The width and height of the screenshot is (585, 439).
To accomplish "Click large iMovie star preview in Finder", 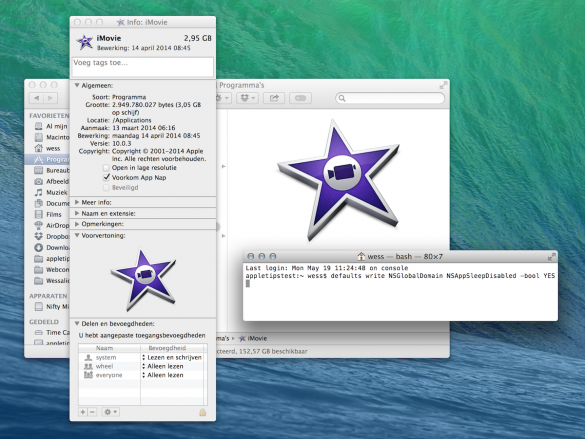I will tap(338, 180).
